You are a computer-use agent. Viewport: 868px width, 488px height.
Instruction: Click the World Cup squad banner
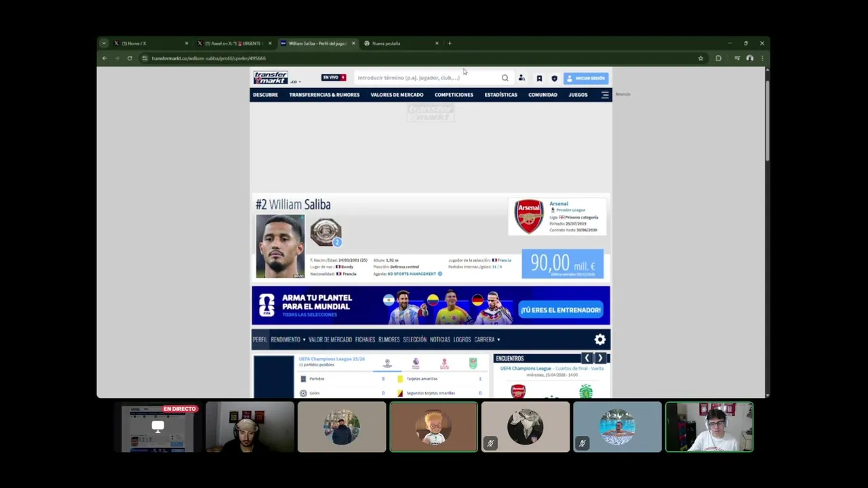(x=431, y=306)
